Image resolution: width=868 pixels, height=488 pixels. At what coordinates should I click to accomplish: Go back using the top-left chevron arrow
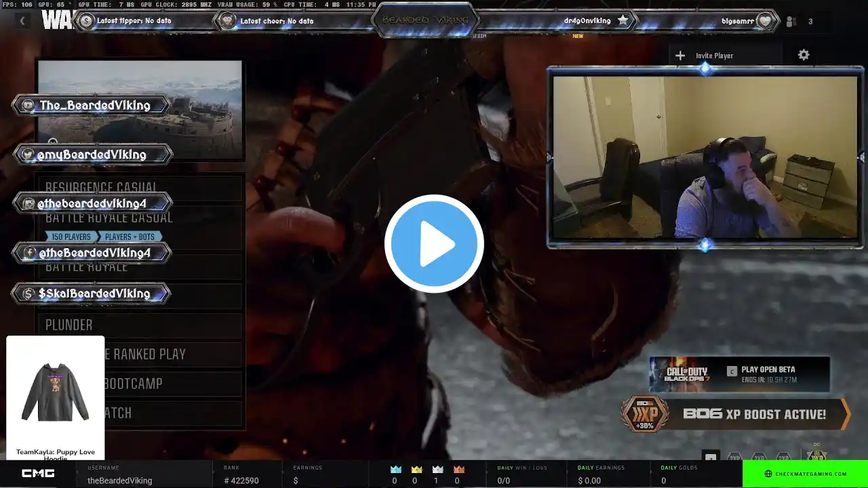[x=22, y=21]
